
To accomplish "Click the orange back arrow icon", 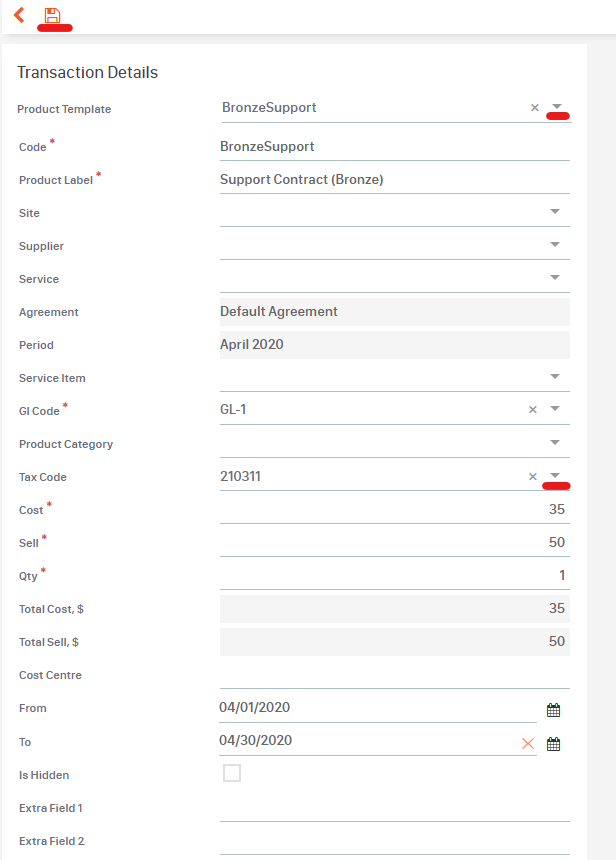I will pos(19,15).
